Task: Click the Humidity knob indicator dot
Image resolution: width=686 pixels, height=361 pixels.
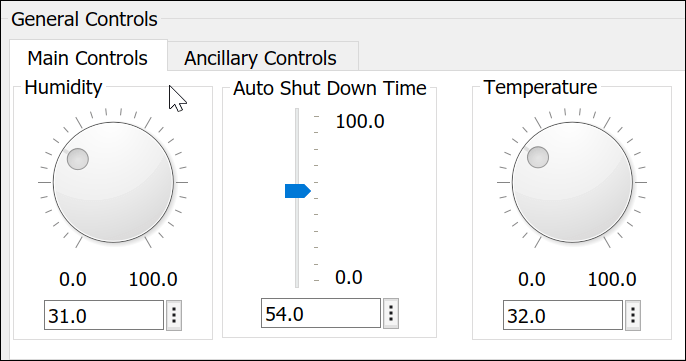Action: 78,158
